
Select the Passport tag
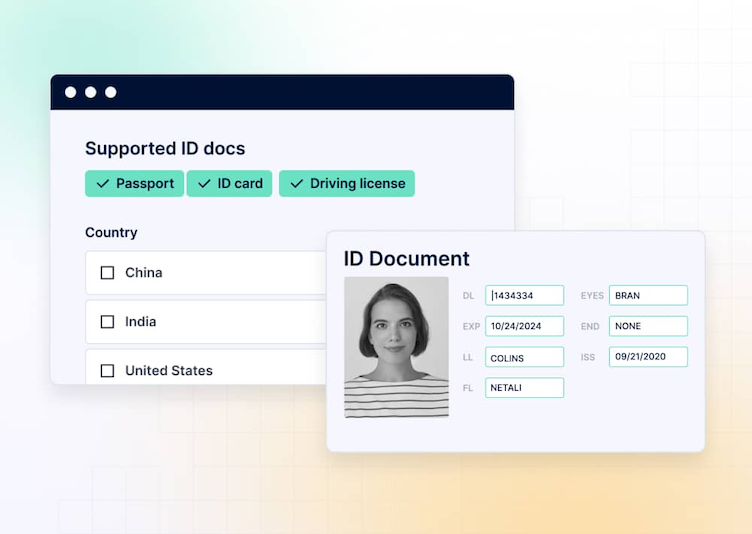pos(134,184)
